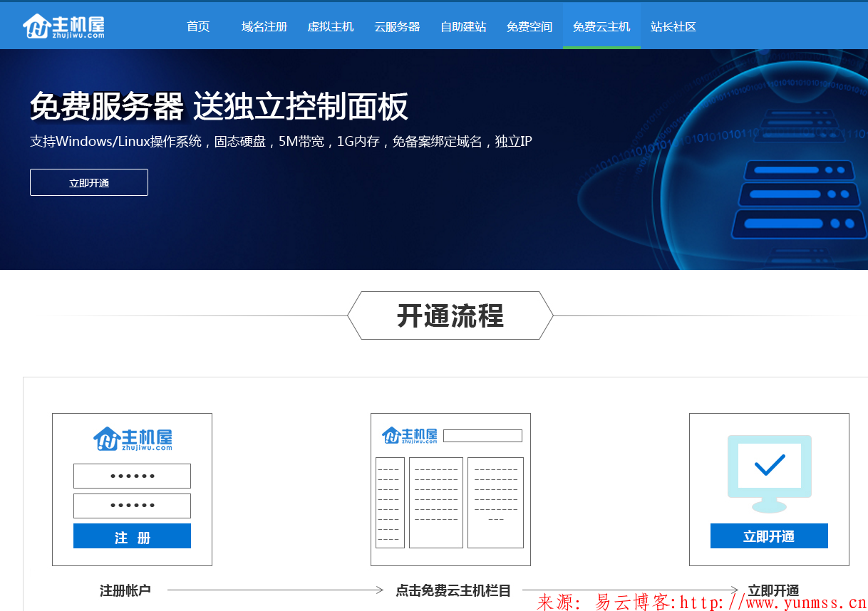Viewport: 868px width, 611px height.
Task: Select the 免费云主机 active tab
Action: pyautogui.click(x=601, y=27)
